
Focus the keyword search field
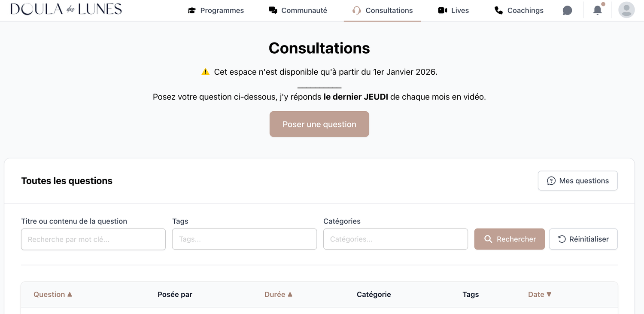click(x=93, y=239)
